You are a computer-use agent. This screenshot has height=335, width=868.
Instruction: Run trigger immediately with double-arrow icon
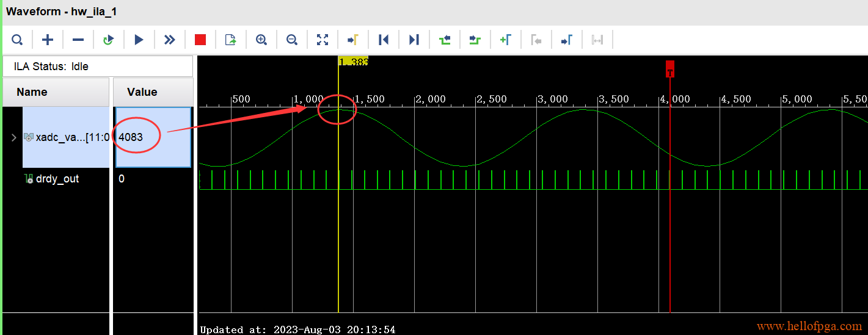click(x=170, y=40)
